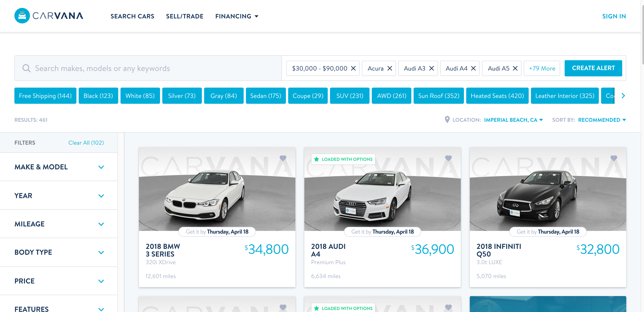644x312 pixels.
Task: Expand the Make & Model filter
Action: 59,167
